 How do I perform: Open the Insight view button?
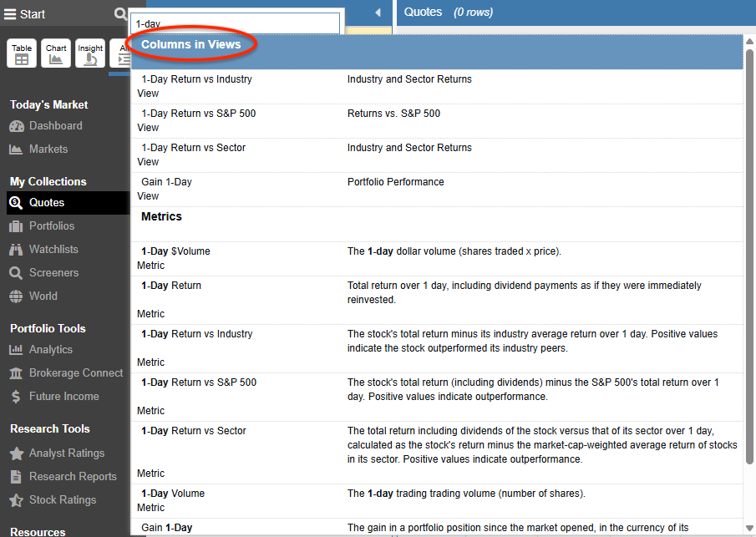(x=90, y=53)
